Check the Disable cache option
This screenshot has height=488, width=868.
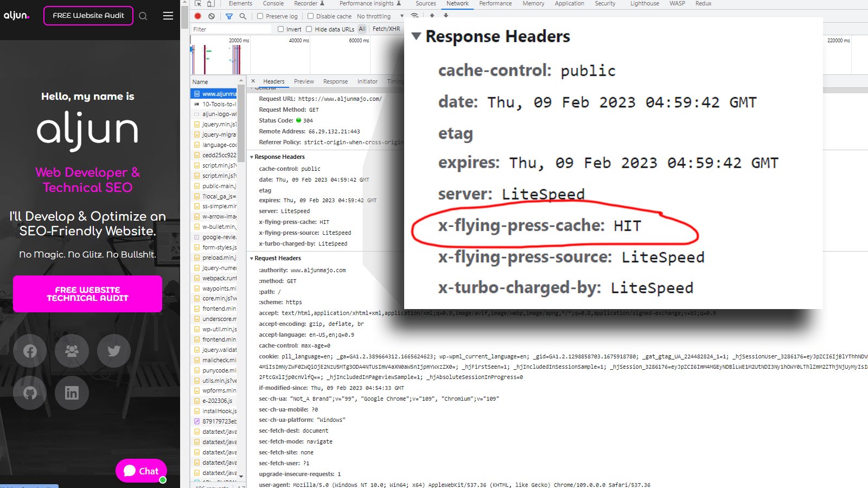(311, 16)
